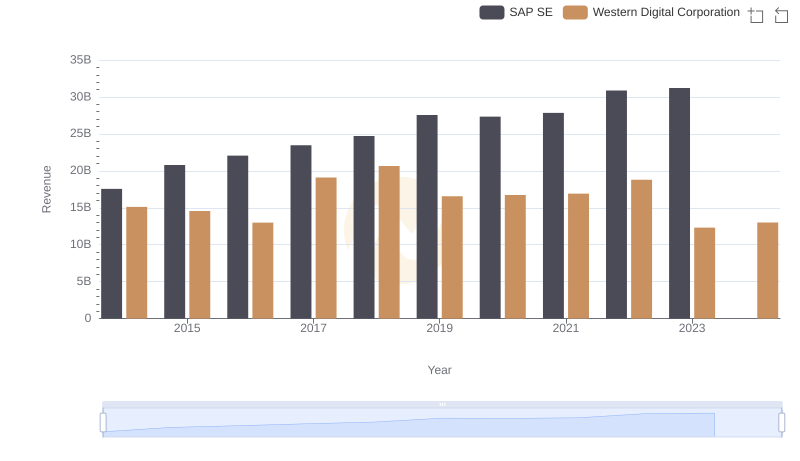This screenshot has width=800, height=461.
Task: Click the Western Digital bar for 2016
Action: (263, 270)
